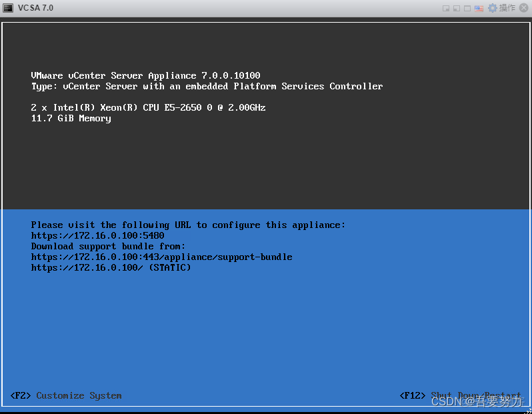Click the first console window size icon
Viewport: 532px width, 414px height.
[446, 9]
